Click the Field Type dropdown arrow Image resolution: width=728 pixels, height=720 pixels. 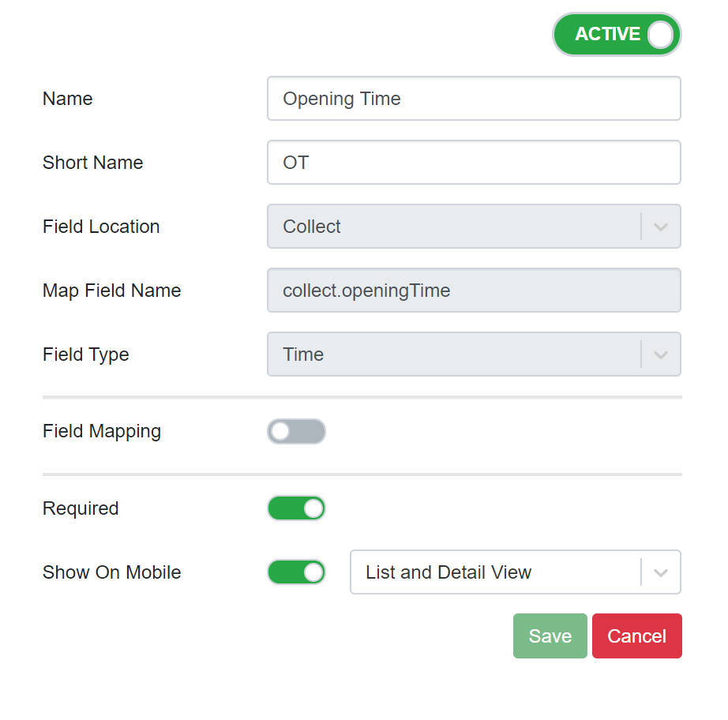click(662, 354)
